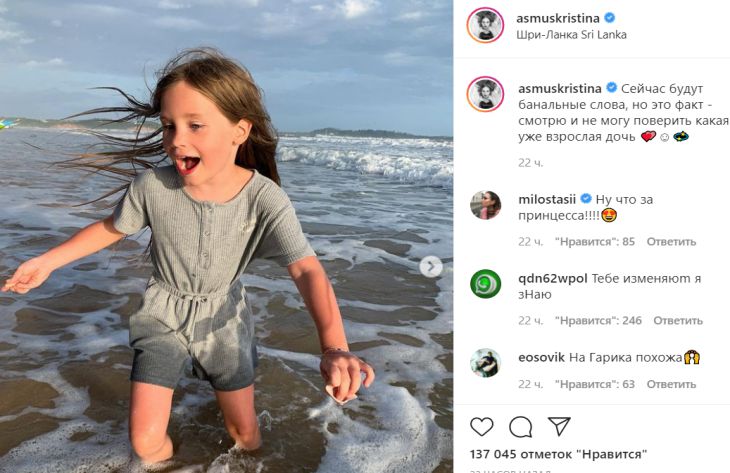The width and height of the screenshot is (730, 473).
Task: Reply to eosovik comment
Action: tap(671, 384)
